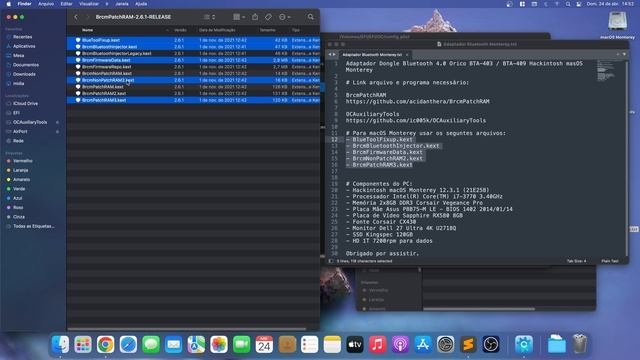The width and height of the screenshot is (640, 360).
Task: Close Adaptador Bluetooth Monterey.txt tab
Action: [x=407, y=55]
